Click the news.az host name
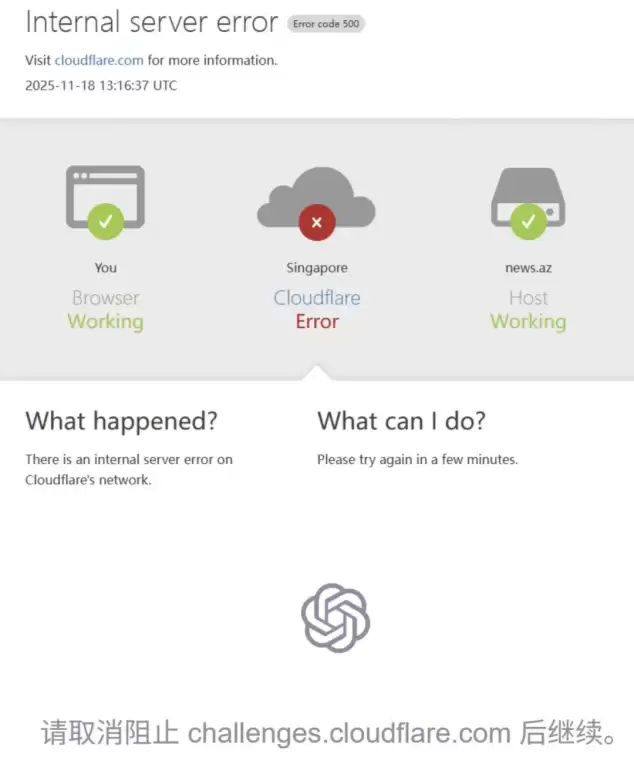 [x=528, y=268]
